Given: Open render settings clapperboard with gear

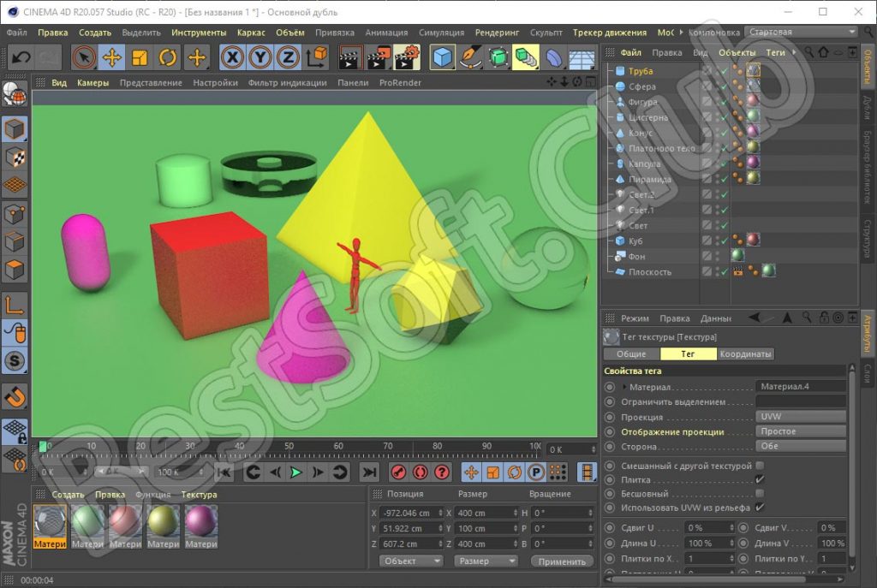Looking at the screenshot, I should coord(407,57).
